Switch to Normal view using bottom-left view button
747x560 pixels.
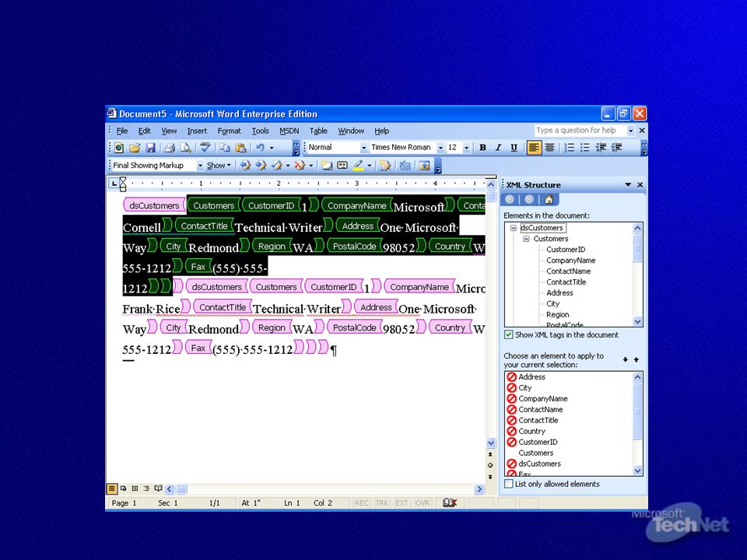(x=112, y=488)
